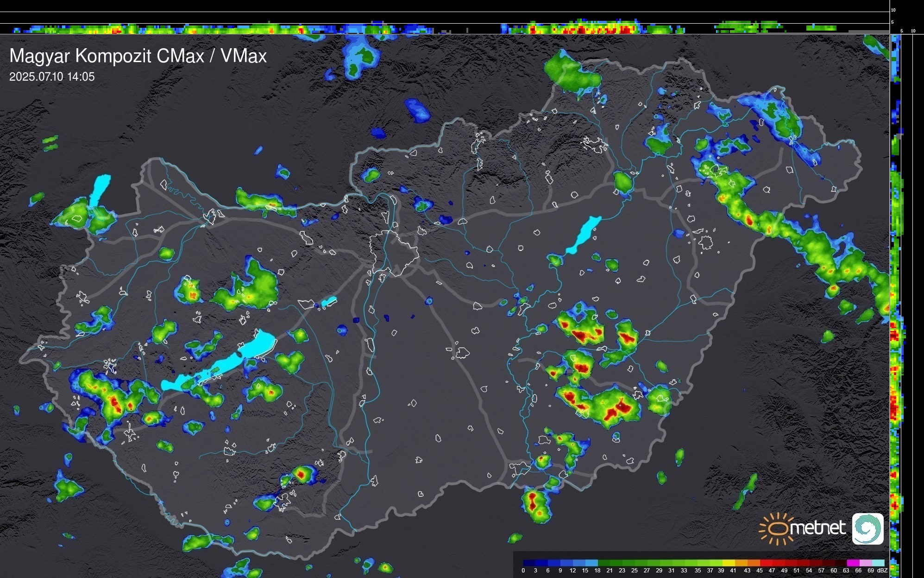Click the top VMax vertical profile strip

tap(445, 28)
